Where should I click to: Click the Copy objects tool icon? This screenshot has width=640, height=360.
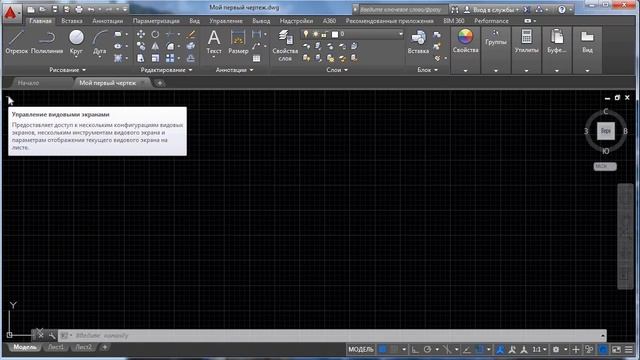click(141, 46)
